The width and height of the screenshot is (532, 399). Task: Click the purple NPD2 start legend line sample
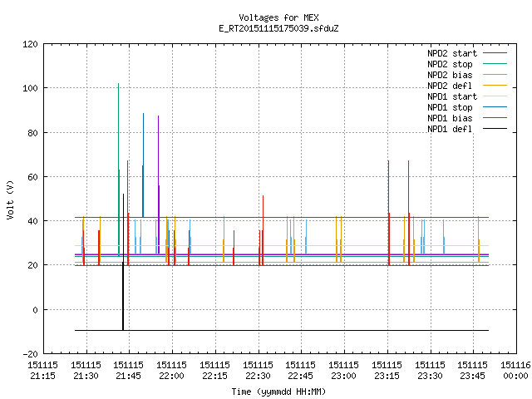coord(495,53)
